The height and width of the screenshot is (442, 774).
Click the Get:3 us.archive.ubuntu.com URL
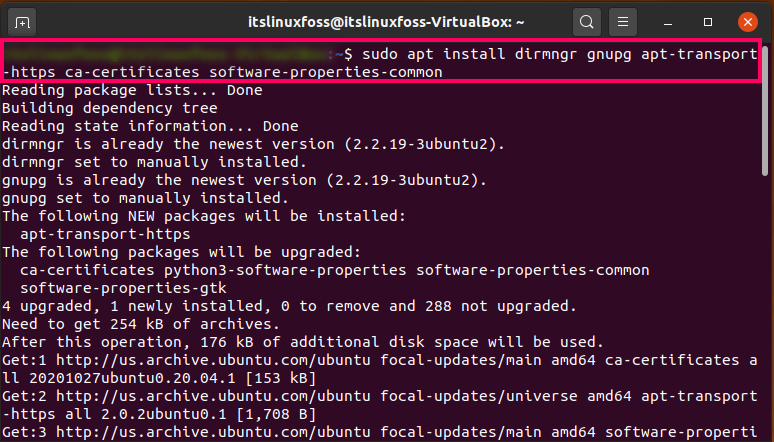click(x=213, y=432)
